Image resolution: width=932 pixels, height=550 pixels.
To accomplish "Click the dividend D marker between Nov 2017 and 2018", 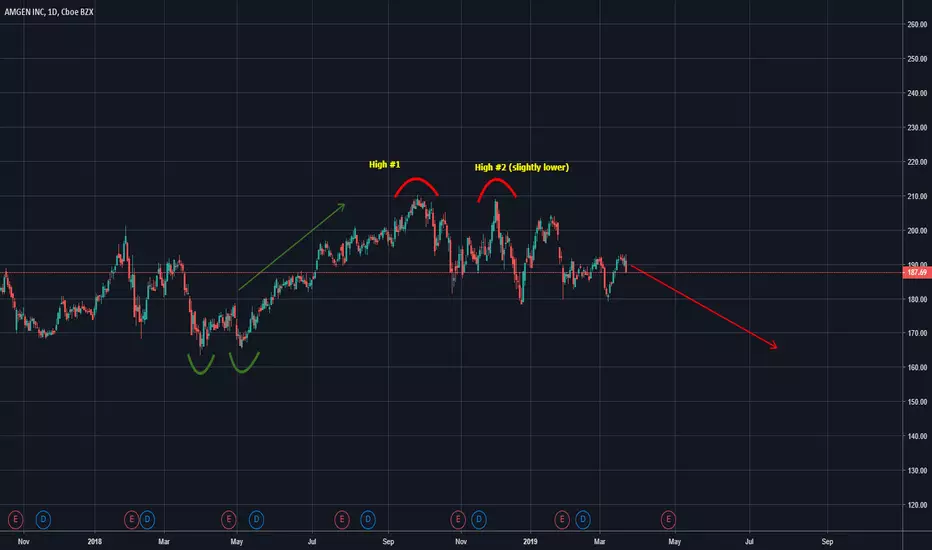I will [43, 520].
